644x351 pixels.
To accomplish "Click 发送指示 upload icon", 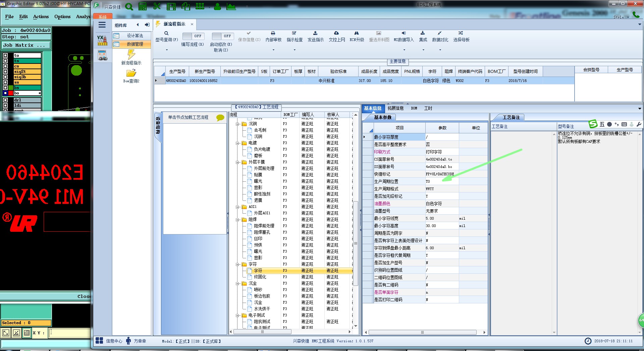I will click(x=315, y=33).
